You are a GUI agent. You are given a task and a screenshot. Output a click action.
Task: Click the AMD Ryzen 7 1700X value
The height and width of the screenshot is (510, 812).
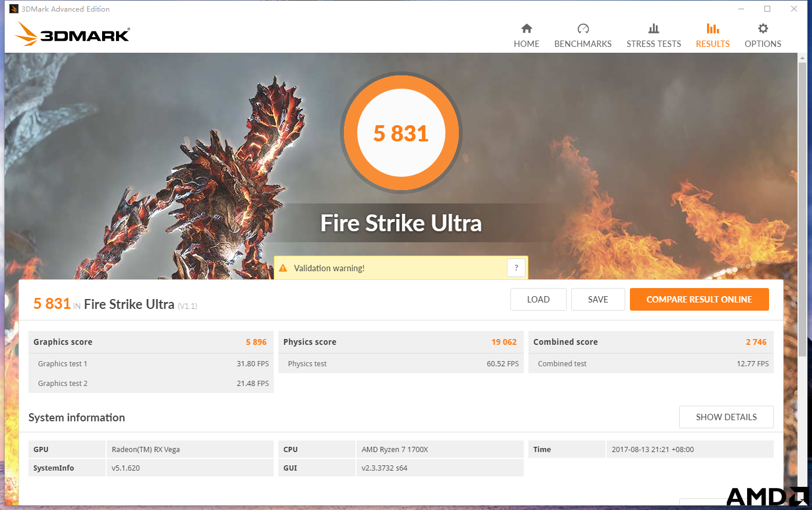point(394,449)
